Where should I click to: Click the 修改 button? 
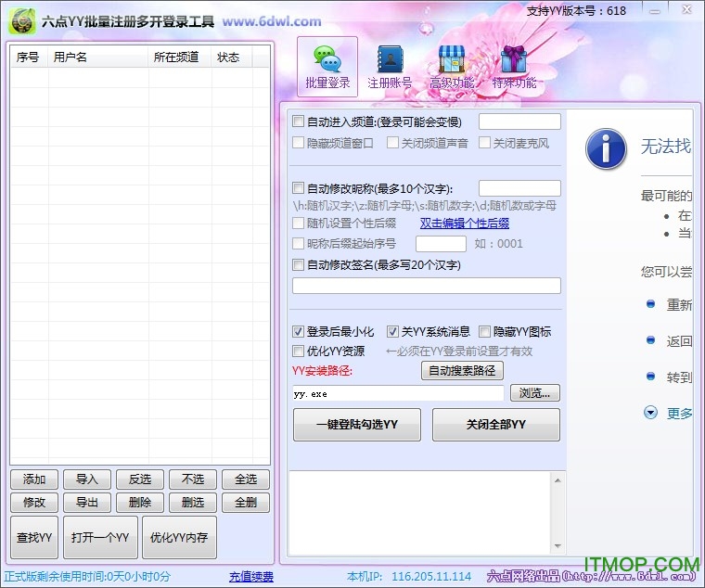[x=34, y=502]
